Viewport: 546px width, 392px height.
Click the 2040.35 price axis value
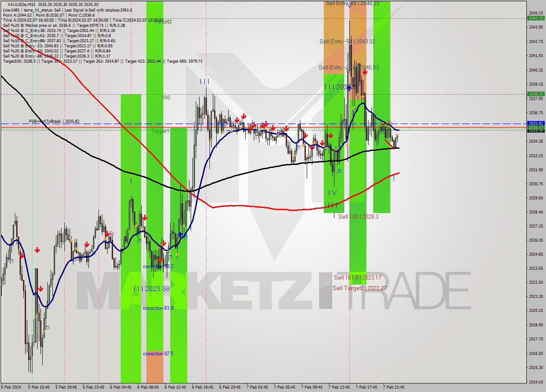coord(536,70)
